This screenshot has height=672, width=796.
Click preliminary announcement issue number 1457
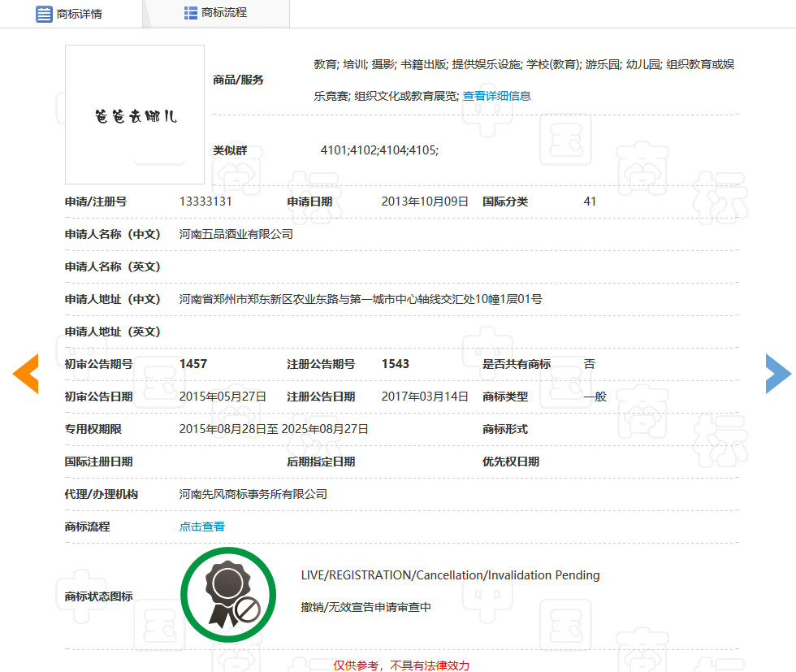(193, 364)
